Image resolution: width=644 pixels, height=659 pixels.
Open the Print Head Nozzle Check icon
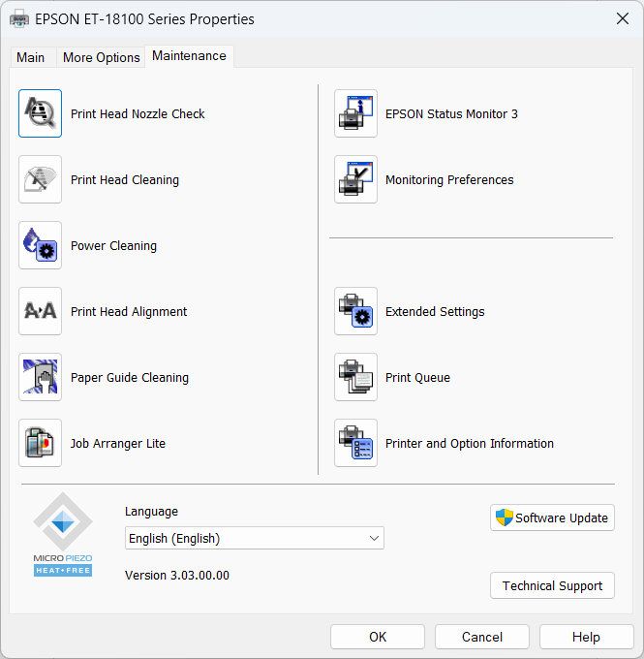pyautogui.click(x=40, y=113)
